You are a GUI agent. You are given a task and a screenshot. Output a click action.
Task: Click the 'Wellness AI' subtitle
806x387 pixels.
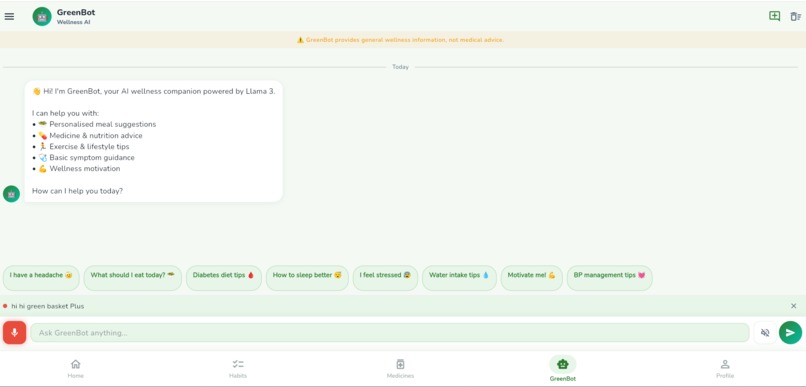point(74,22)
